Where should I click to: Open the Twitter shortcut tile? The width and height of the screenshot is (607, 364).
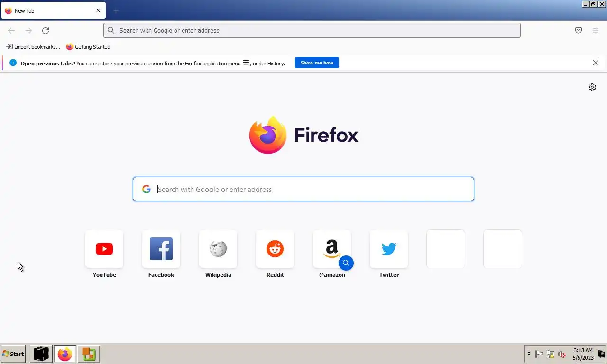(389, 249)
